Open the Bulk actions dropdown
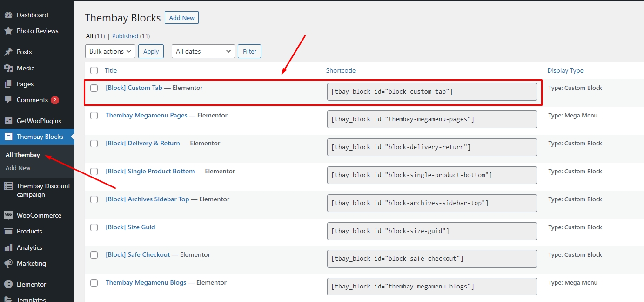 tap(110, 51)
